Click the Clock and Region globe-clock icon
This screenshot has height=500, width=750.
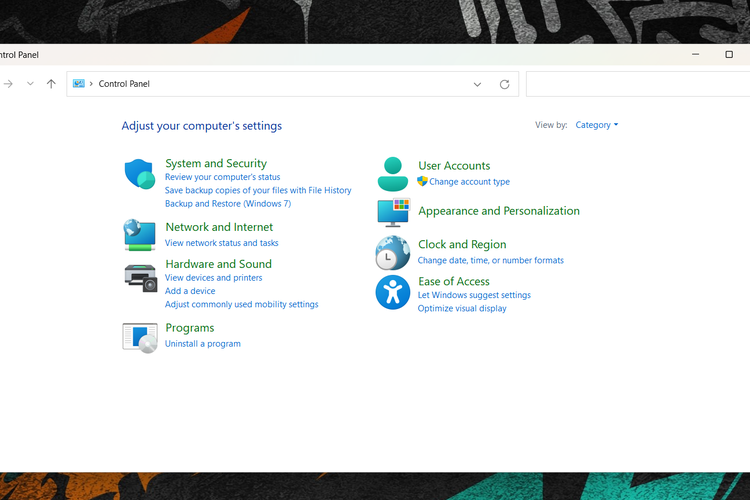point(392,253)
